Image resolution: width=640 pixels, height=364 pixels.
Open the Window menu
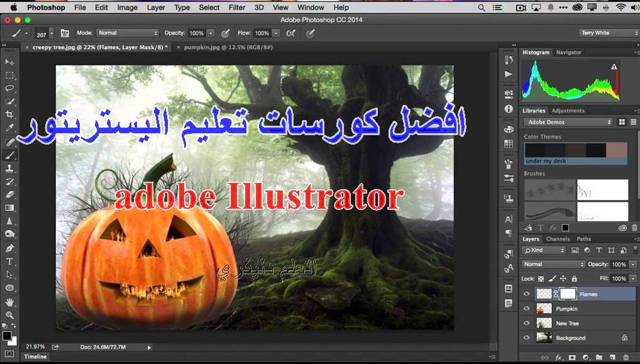311,8
